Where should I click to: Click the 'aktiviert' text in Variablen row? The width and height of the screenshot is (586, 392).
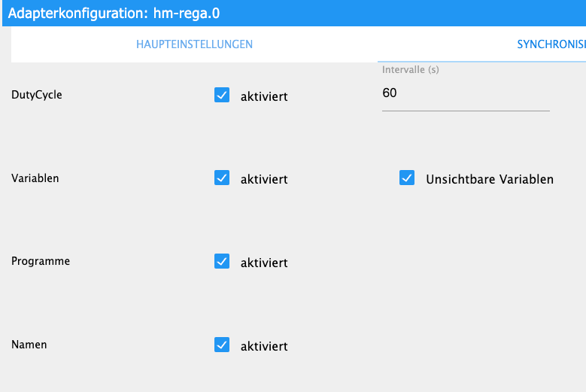[x=264, y=180]
